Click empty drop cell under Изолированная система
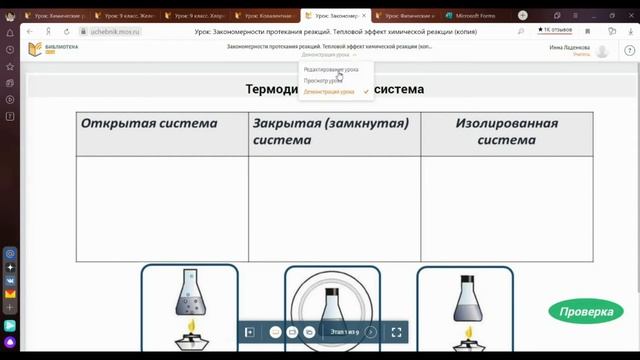The image size is (640, 360). coord(507,209)
